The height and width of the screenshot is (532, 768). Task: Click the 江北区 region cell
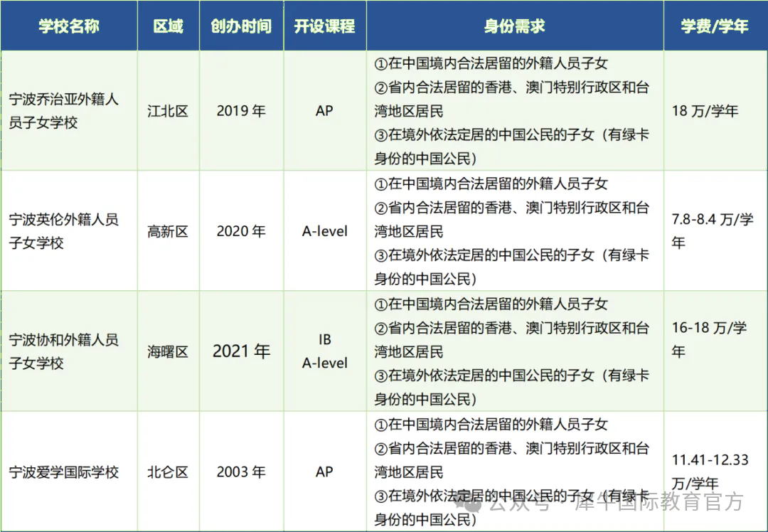click(x=169, y=111)
